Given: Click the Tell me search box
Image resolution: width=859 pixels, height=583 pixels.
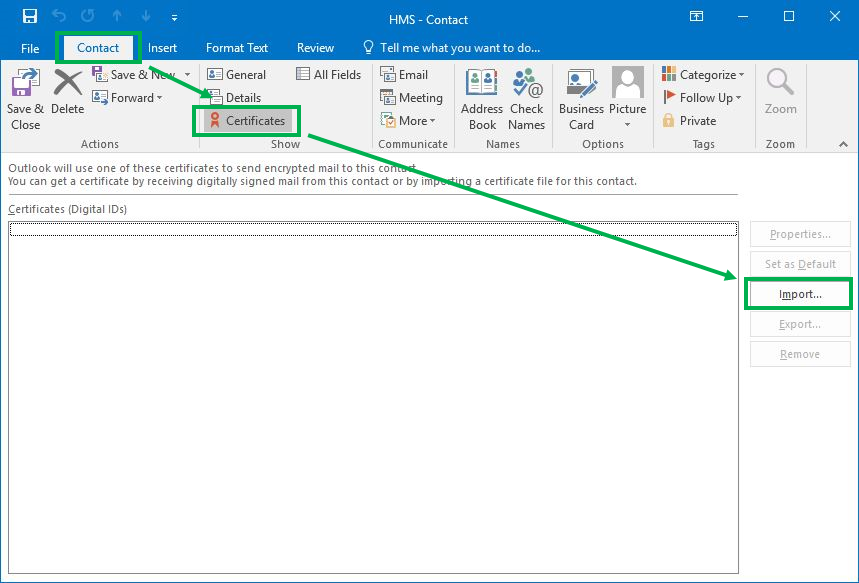Looking at the screenshot, I should click(451, 47).
